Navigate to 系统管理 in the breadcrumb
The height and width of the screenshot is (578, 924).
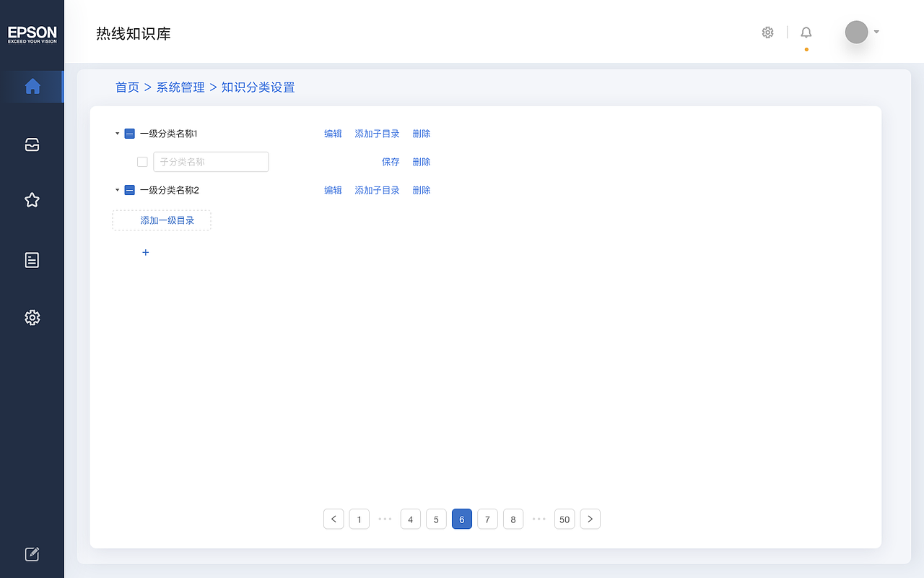[x=180, y=87]
